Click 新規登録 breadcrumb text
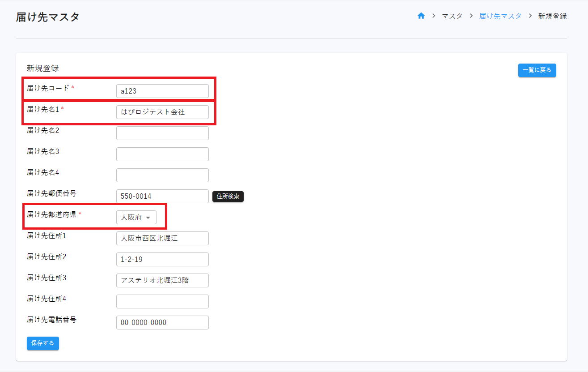Viewport: 588px width, 372px height. [x=553, y=16]
